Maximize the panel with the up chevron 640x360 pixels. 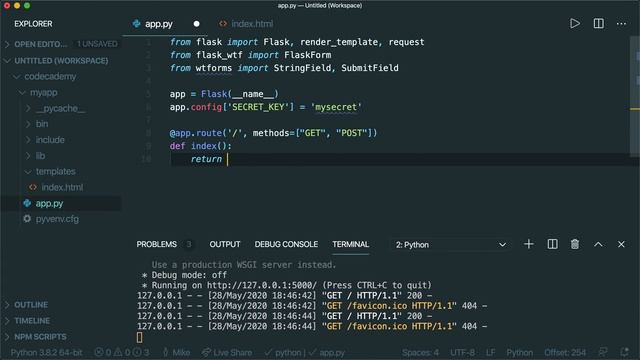[x=598, y=244]
